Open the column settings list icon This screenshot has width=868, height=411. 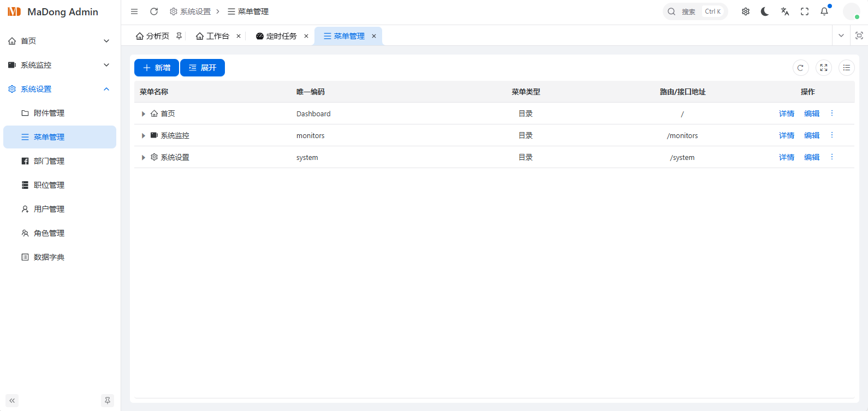click(847, 68)
